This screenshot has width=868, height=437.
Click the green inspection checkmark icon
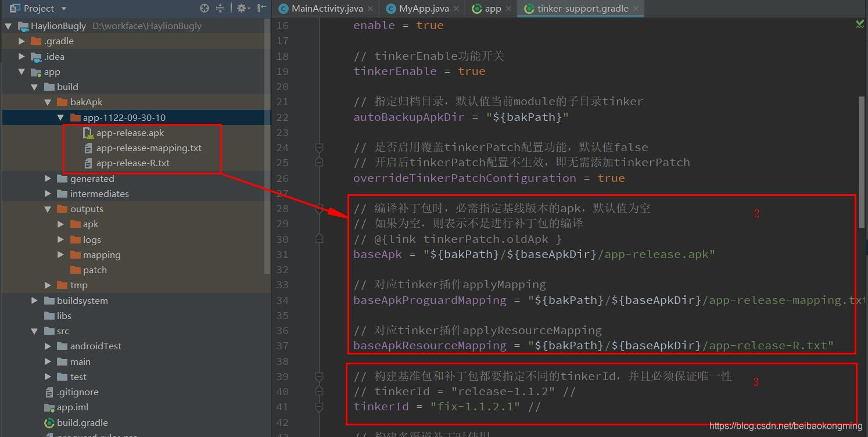[x=860, y=24]
